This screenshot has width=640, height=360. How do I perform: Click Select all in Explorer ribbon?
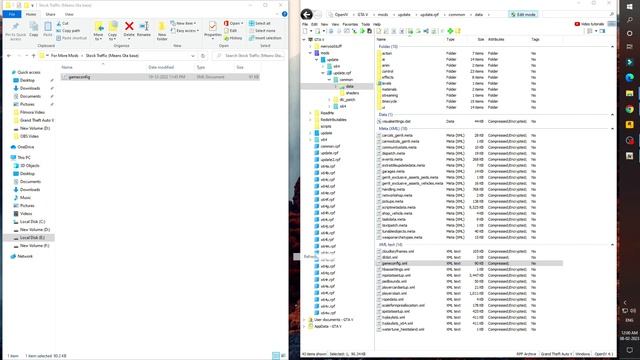coord(260,23)
